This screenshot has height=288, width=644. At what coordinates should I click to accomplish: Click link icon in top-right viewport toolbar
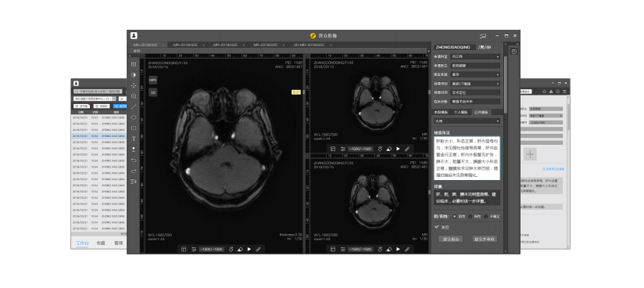[407, 149]
